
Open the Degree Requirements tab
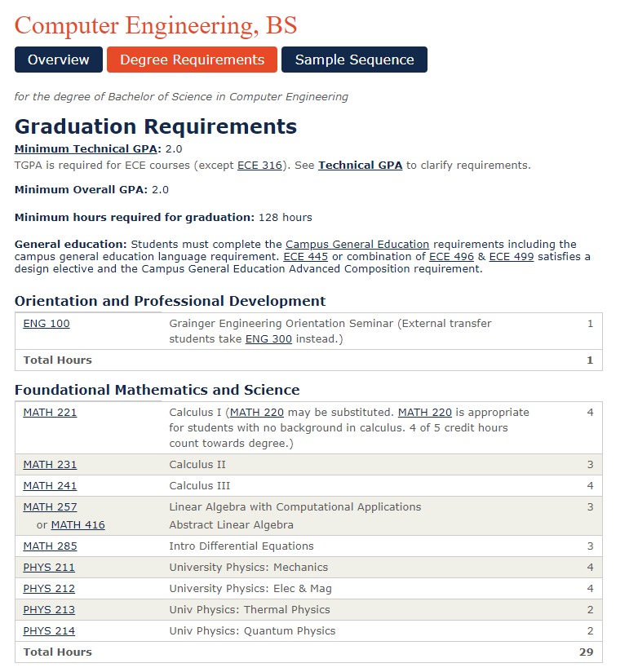click(x=191, y=59)
